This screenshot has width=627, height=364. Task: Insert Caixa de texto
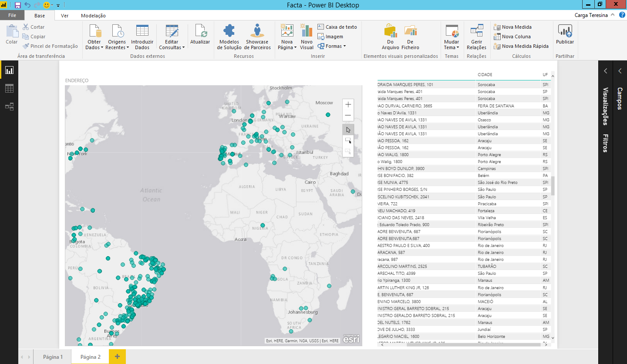tap(337, 27)
